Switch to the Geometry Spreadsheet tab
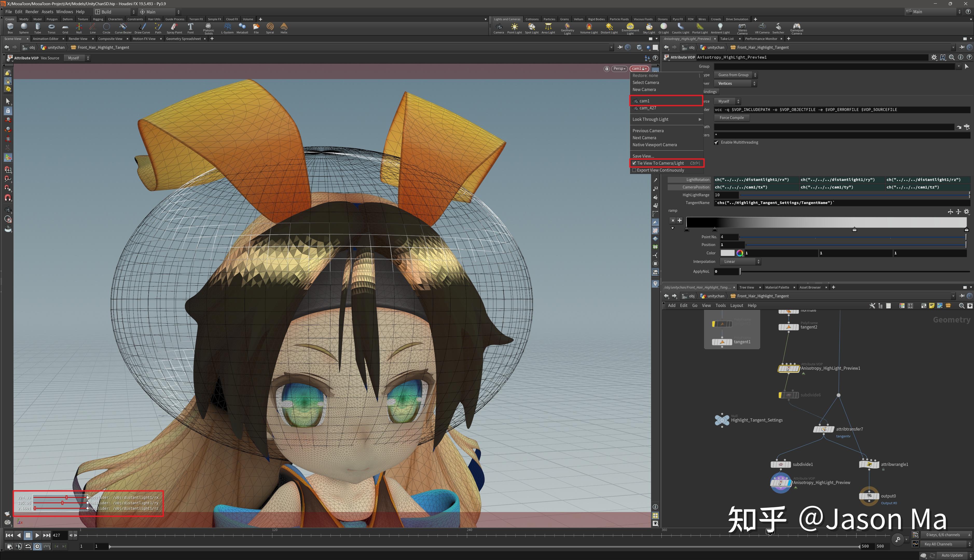 [183, 39]
